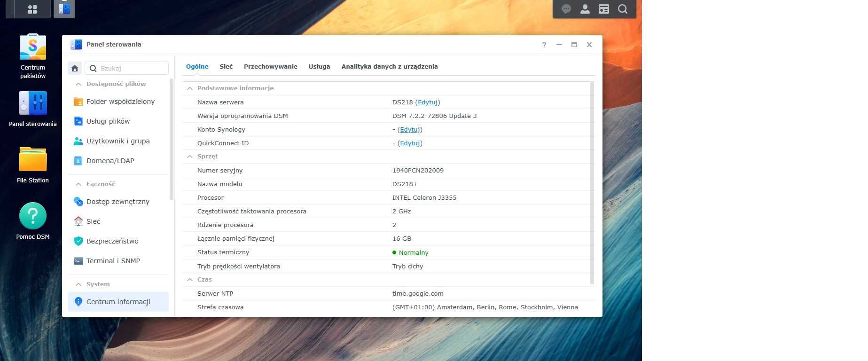Viewport: 868px width, 361px height.
Task: Open Panel sterowania desktop icon
Action: tap(33, 109)
